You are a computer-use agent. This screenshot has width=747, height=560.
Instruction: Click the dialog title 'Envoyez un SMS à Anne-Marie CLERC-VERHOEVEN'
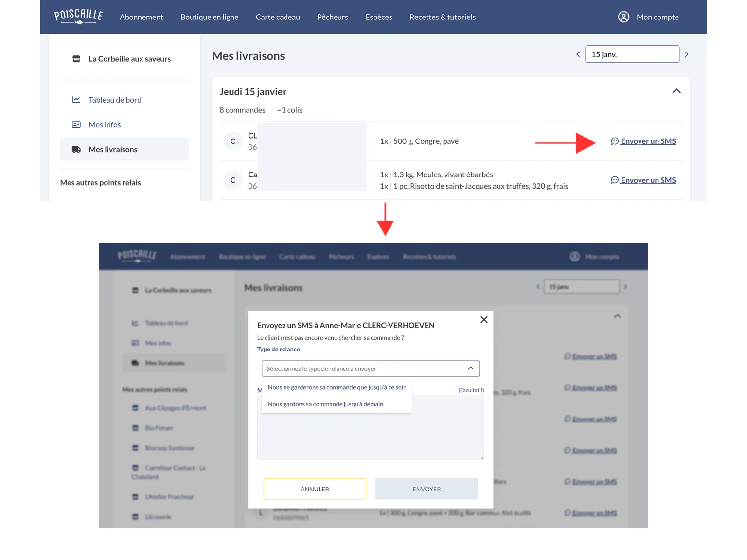click(346, 325)
